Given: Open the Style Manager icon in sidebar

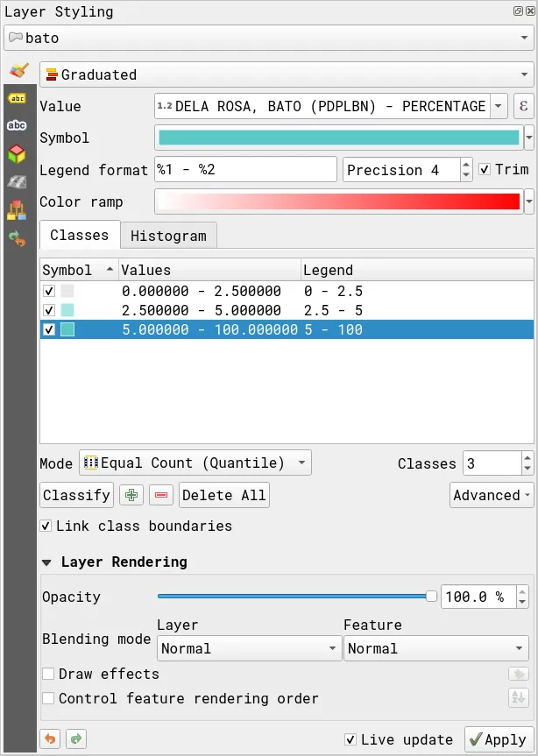Looking at the screenshot, I should 17,210.
